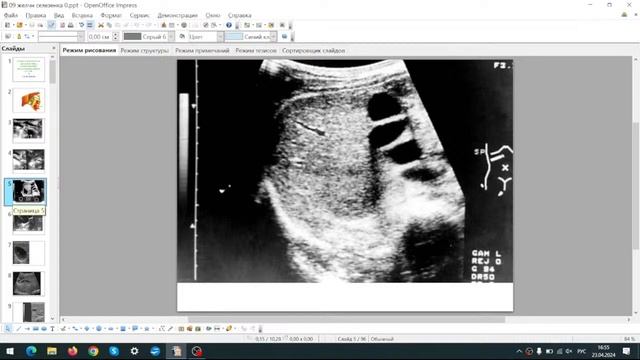Select the Block arrows tool
Viewport: 640px width, 360px height.
click(111, 329)
